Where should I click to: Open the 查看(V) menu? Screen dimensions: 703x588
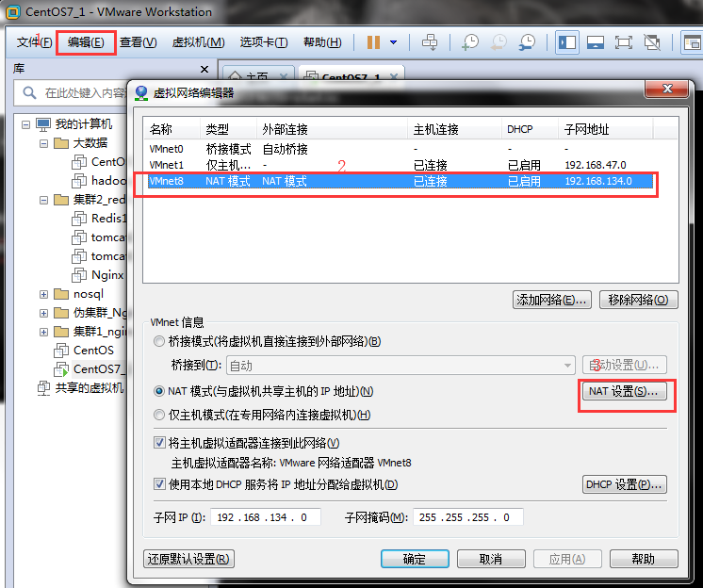coord(139,42)
